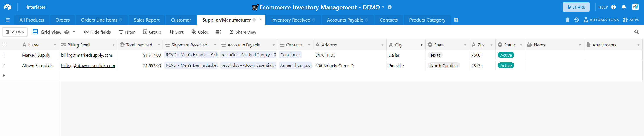Screen dimensions: 644x136
Task: Open the Sales Report tab
Action: point(146,20)
